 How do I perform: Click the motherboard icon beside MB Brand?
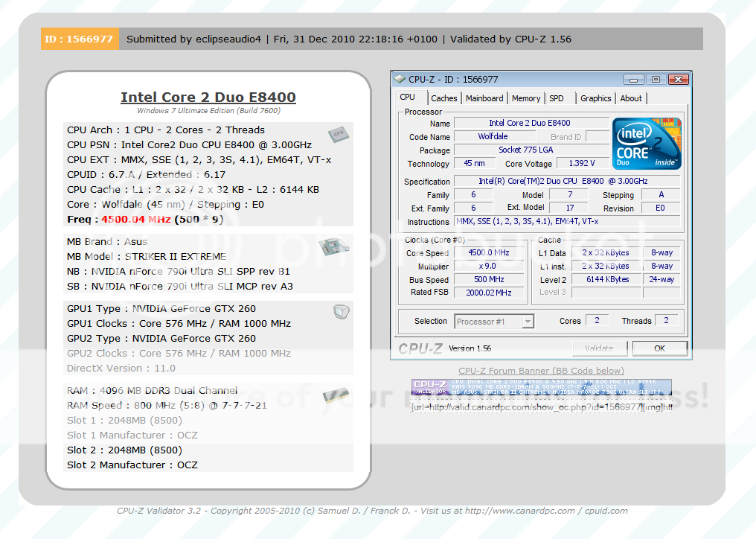[333, 246]
